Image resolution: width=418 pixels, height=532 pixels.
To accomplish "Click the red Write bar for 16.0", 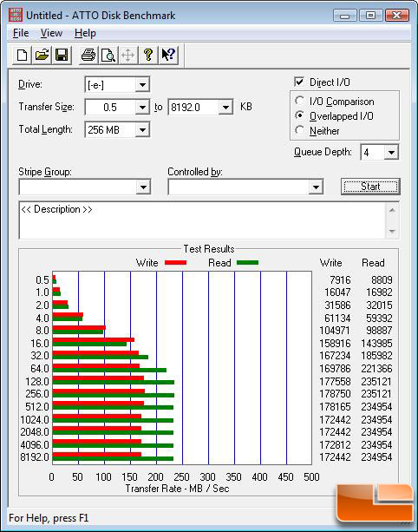I will coord(94,339).
